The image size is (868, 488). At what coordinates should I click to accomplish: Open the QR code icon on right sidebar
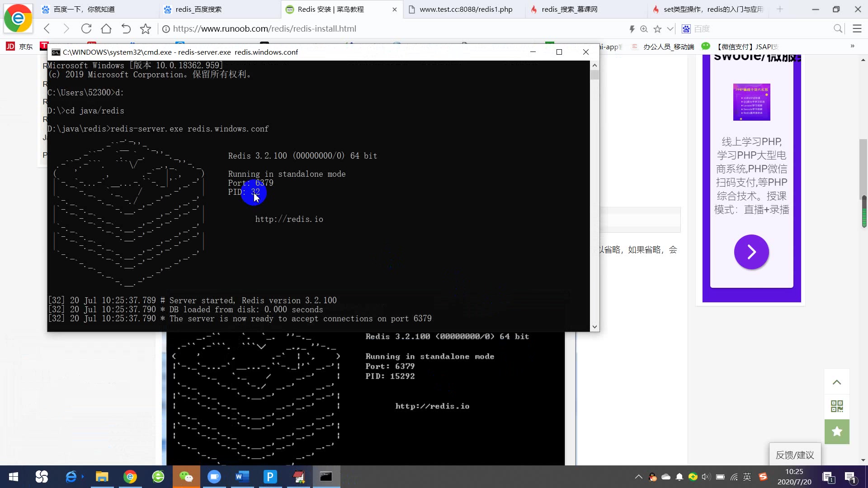(837, 406)
